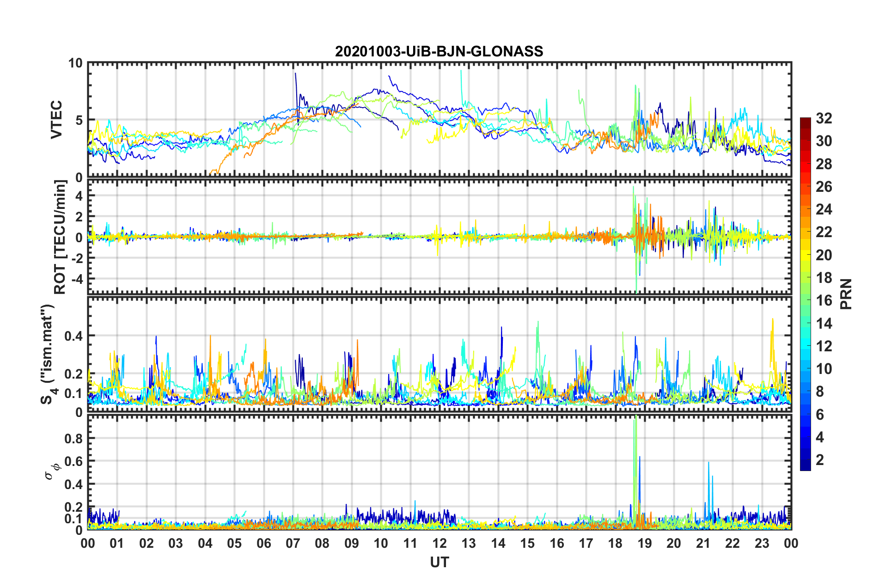Click x-axis tick label 06
The height and width of the screenshot is (588, 879).
point(264,543)
